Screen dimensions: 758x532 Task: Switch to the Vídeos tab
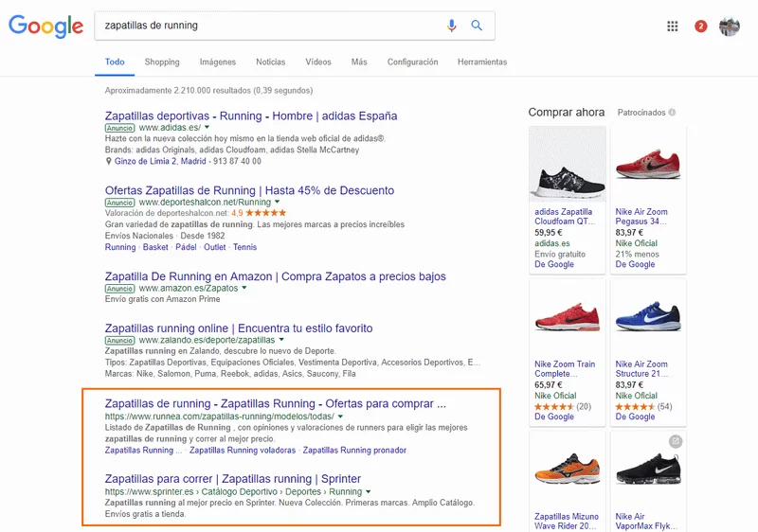pos(318,62)
